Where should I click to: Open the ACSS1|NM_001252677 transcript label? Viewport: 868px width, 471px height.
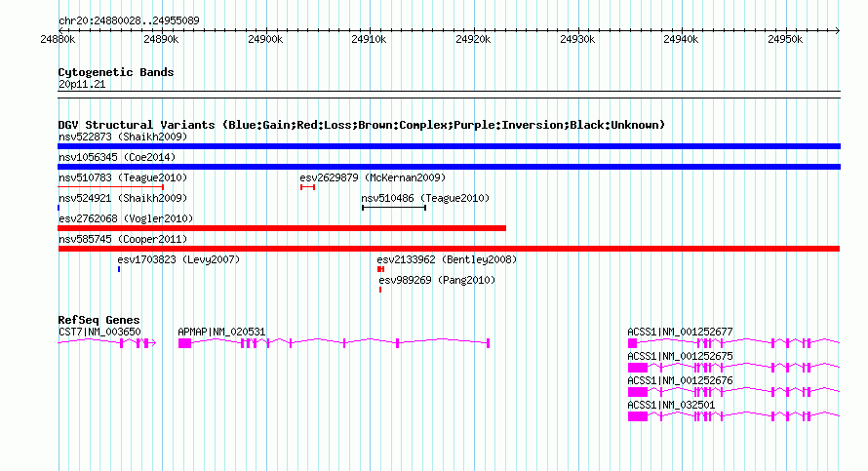tap(680, 332)
